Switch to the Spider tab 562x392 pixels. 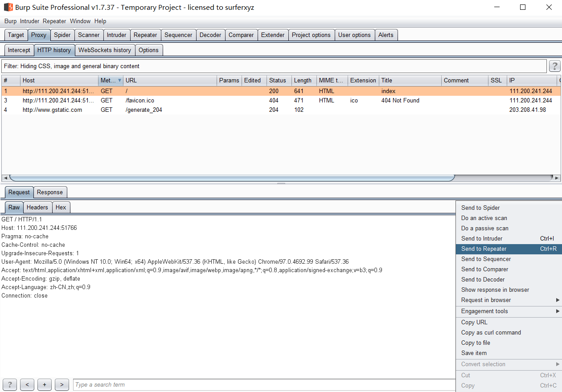pyautogui.click(x=62, y=35)
